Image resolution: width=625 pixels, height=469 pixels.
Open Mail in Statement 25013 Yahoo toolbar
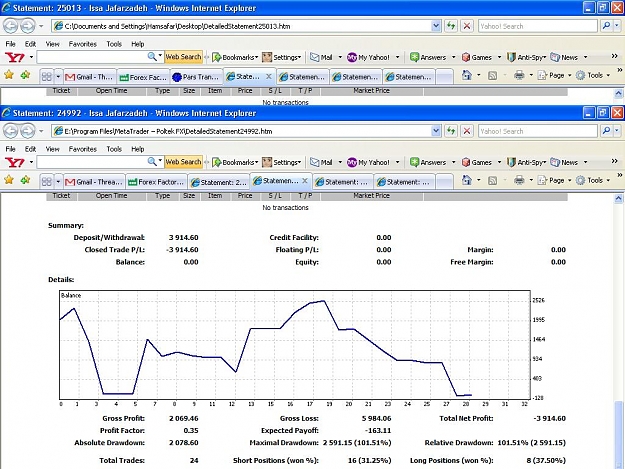click(322, 57)
